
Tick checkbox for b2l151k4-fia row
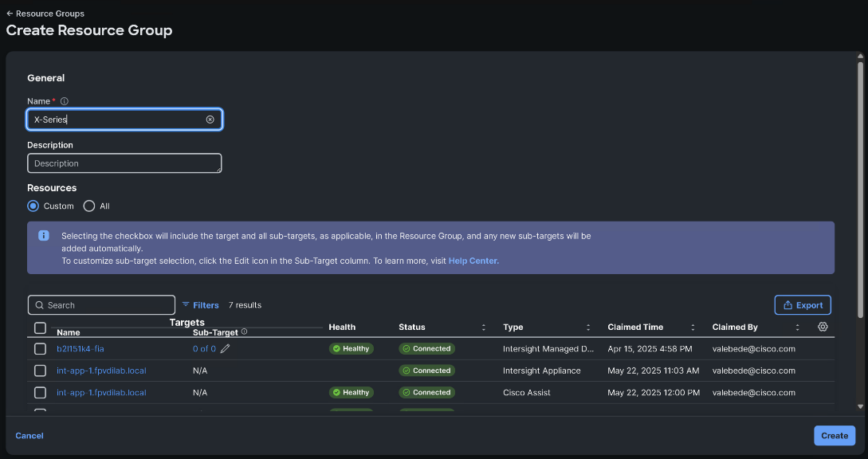40,349
